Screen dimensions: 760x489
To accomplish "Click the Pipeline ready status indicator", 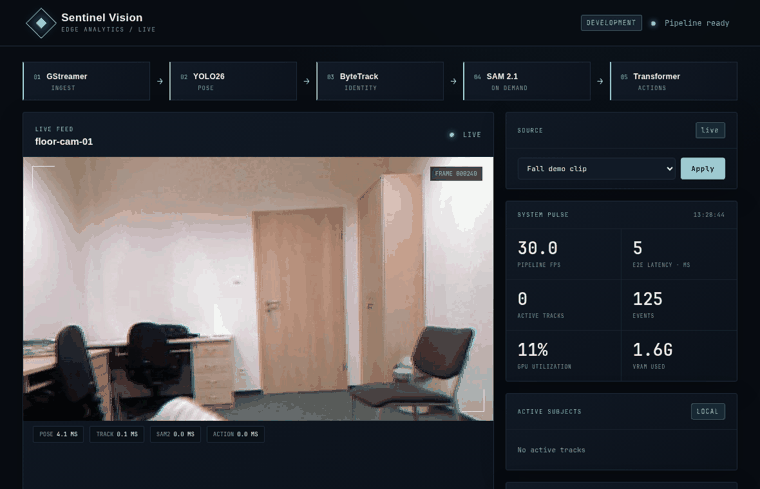I will pos(690,23).
